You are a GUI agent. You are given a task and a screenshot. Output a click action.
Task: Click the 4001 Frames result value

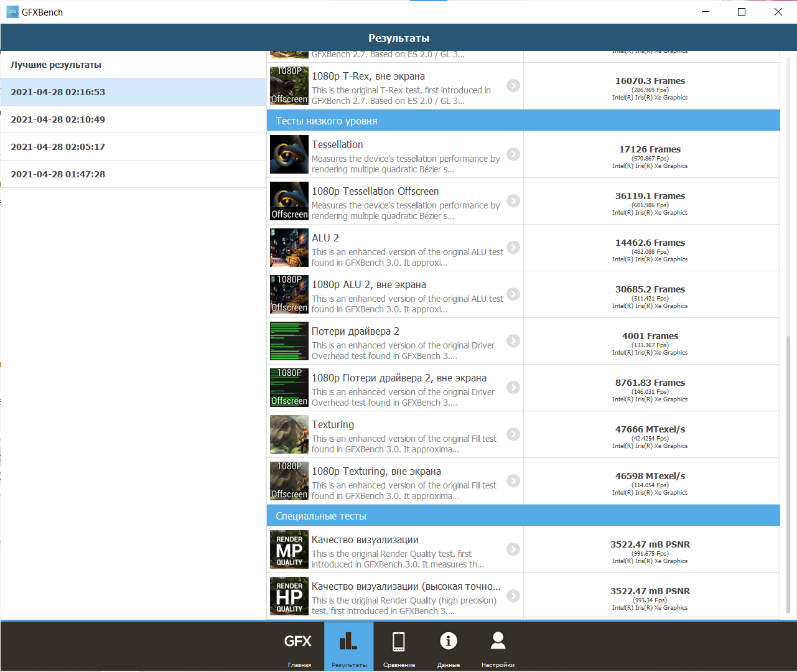tap(650, 336)
